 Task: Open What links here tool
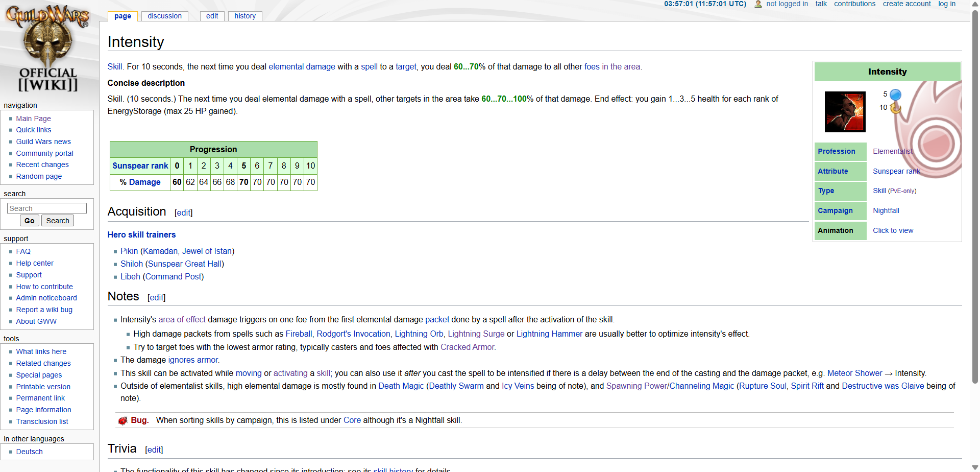[x=41, y=351]
